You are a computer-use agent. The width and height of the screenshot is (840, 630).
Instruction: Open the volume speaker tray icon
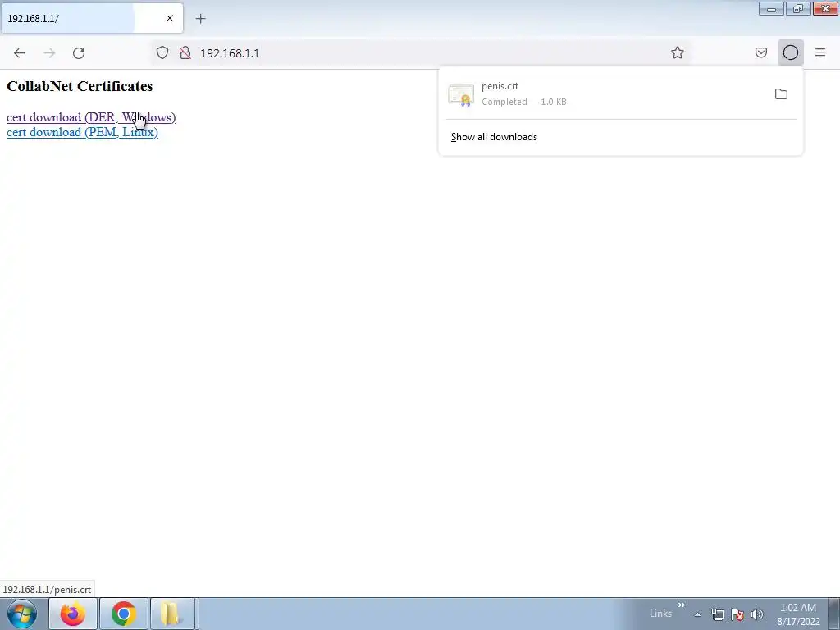coord(756,614)
